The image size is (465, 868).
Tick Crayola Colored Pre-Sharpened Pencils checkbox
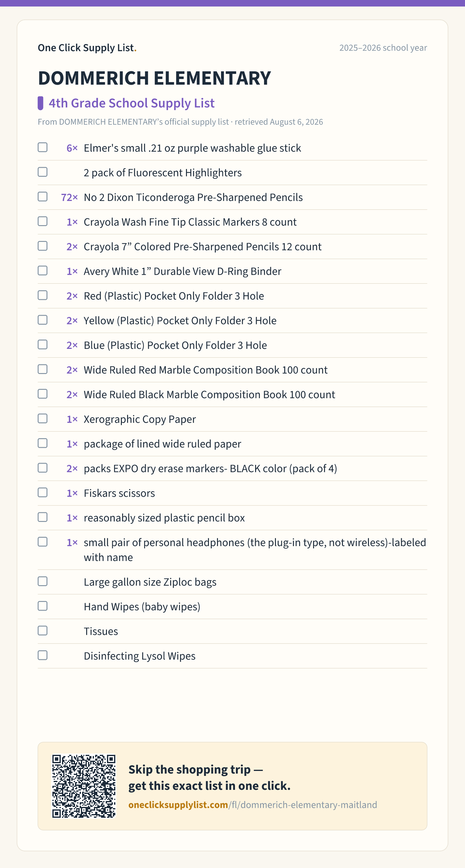[42, 246]
